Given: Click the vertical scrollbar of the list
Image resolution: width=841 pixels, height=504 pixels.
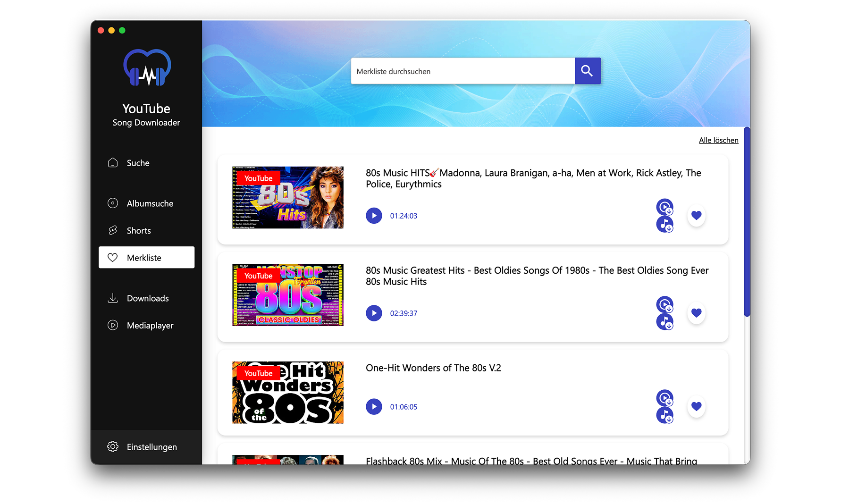Looking at the screenshot, I should coord(747,222).
